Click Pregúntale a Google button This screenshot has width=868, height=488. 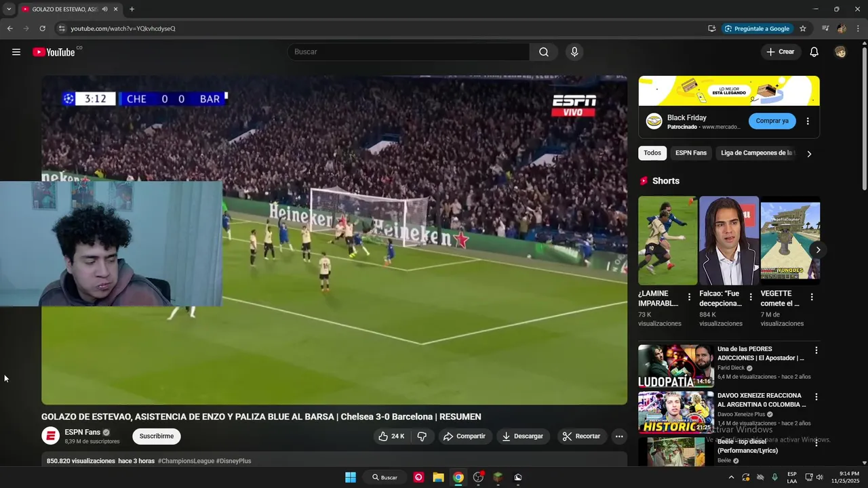(757, 28)
